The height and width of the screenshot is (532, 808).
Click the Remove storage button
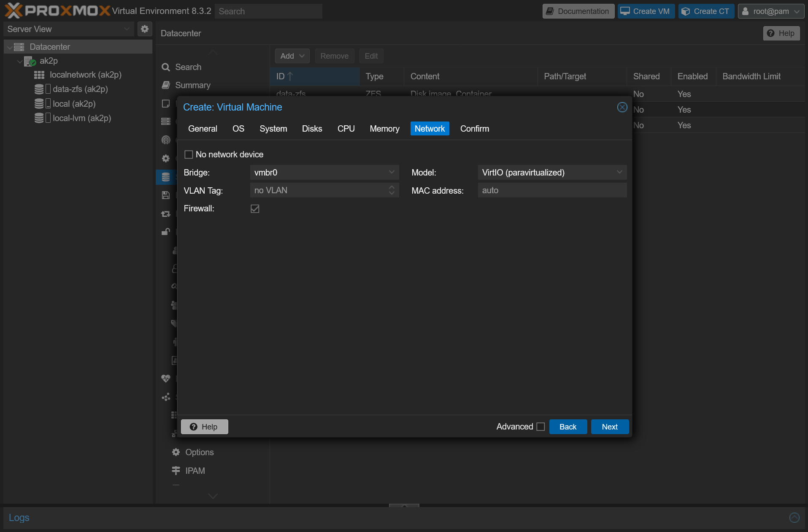[334, 56]
